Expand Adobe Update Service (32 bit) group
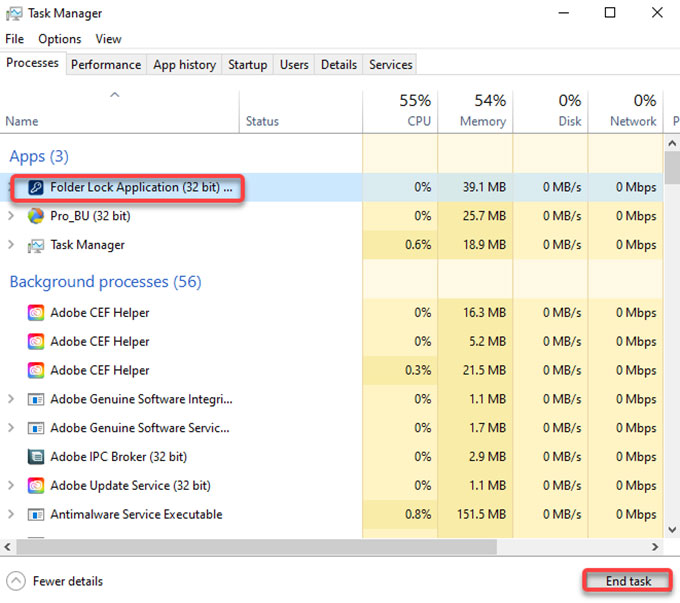Screen dimensions: 680x603 click(x=11, y=485)
